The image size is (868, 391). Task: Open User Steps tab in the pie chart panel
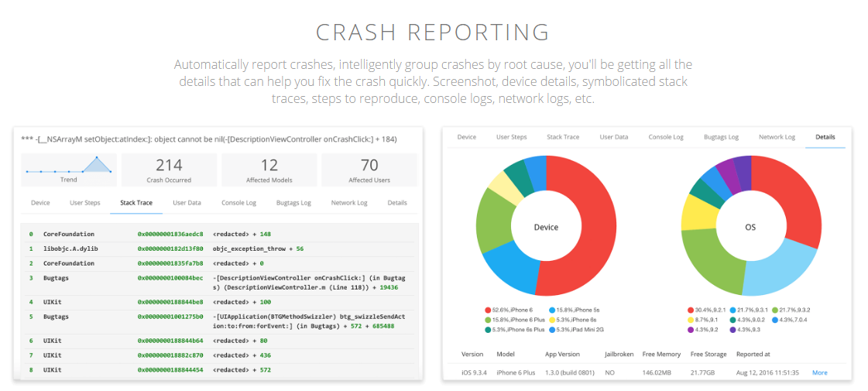pyautogui.click(x=511, y=137)
